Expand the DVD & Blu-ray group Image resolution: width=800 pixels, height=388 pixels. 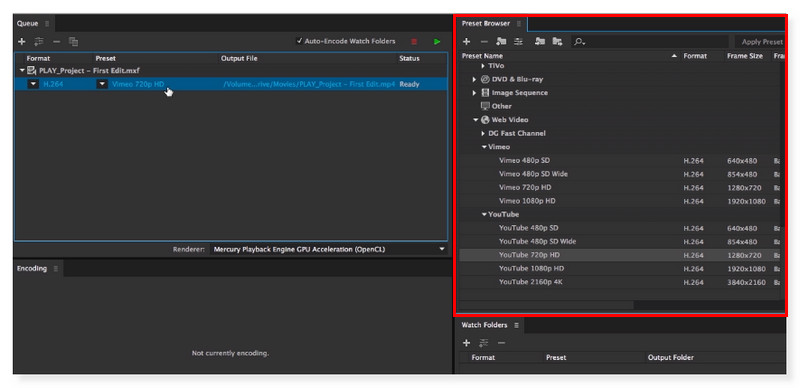474,80
